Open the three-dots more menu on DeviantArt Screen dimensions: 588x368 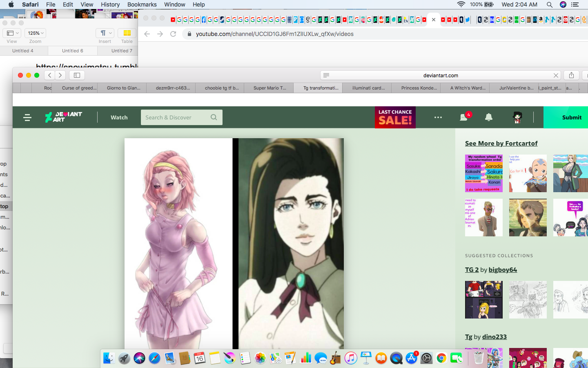[x=438, y=117]
